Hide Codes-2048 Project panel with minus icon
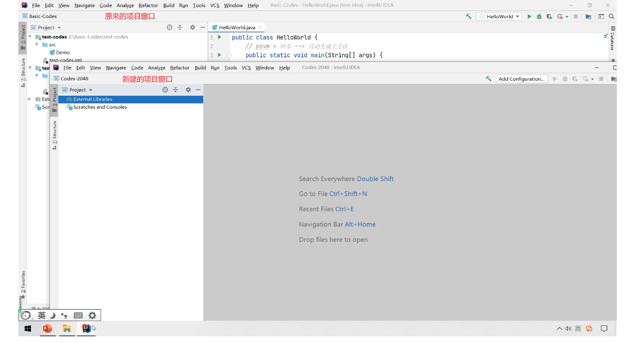The image size is (644, 343). (198, 90)
